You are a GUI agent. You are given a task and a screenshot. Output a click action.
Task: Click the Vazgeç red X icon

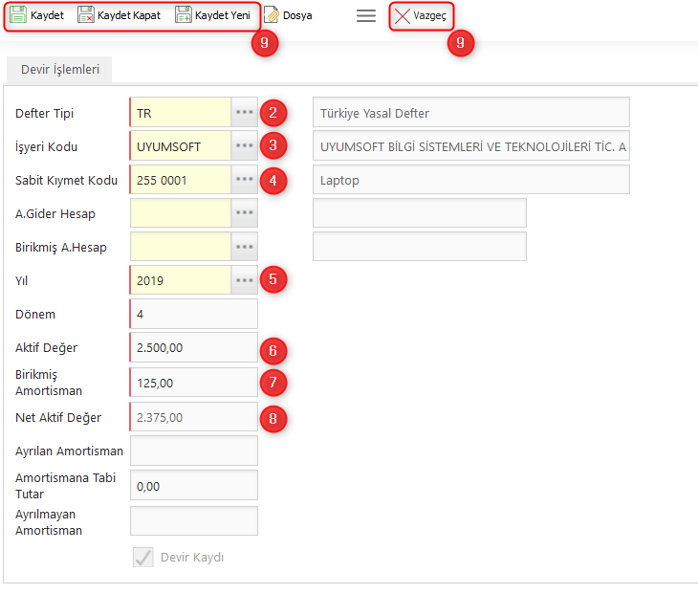(403, 16)
